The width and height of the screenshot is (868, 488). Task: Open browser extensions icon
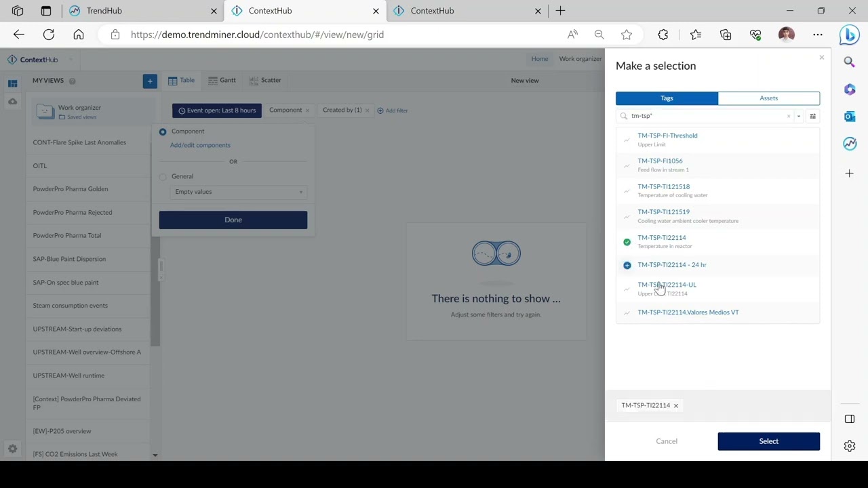663,35
